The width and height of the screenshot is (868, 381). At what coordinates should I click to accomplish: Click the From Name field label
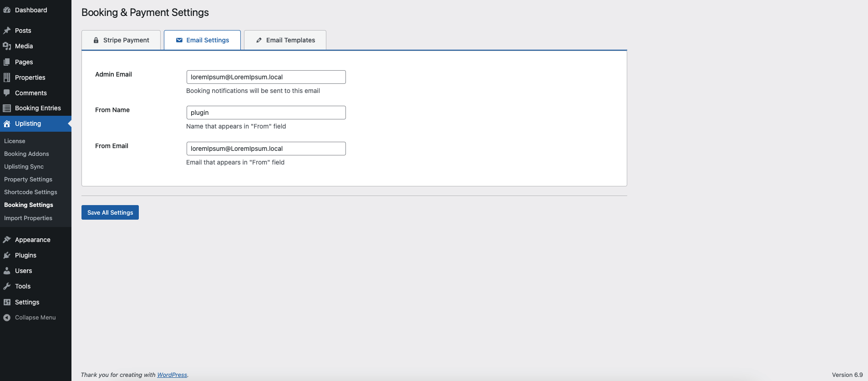point(112,110)
